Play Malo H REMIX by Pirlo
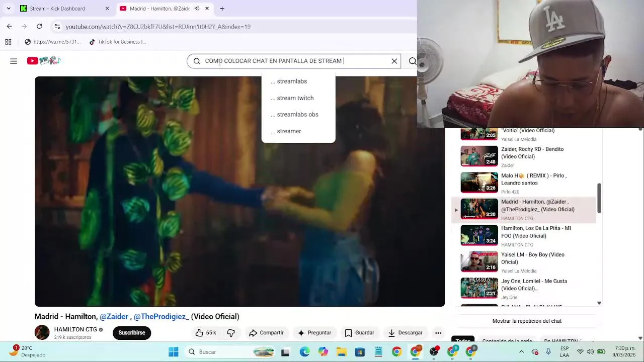The height and width of the screenshot is (362, 644). point(523,183)
